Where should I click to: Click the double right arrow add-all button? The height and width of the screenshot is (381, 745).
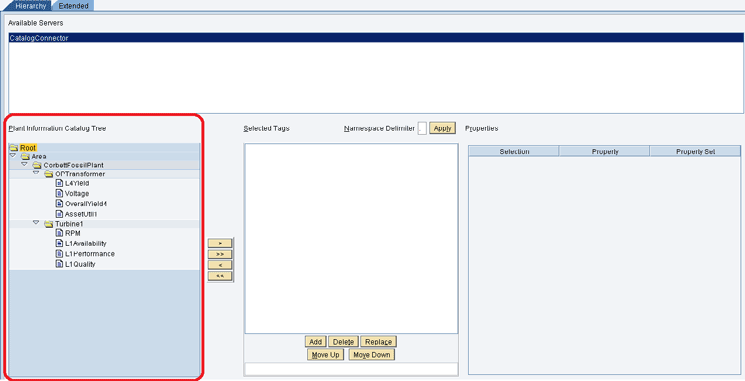tap(220, 254)
